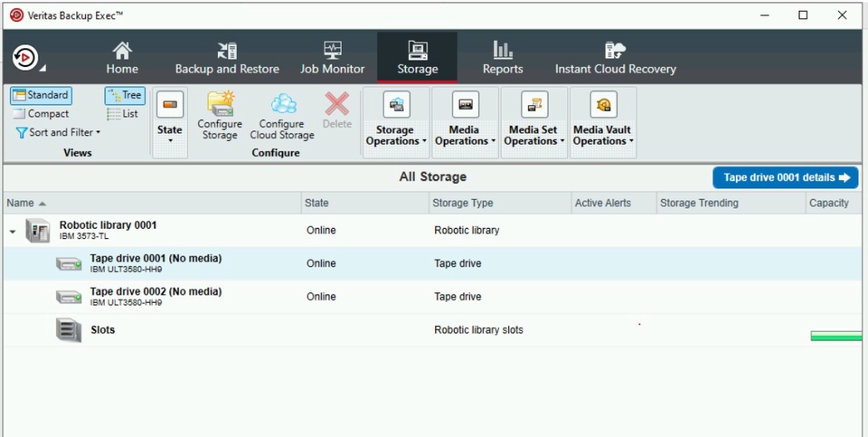The width and height of the screenshot is (868, 437).
Task: Click the Delete red X icon
Action: [x=337, y=104]
